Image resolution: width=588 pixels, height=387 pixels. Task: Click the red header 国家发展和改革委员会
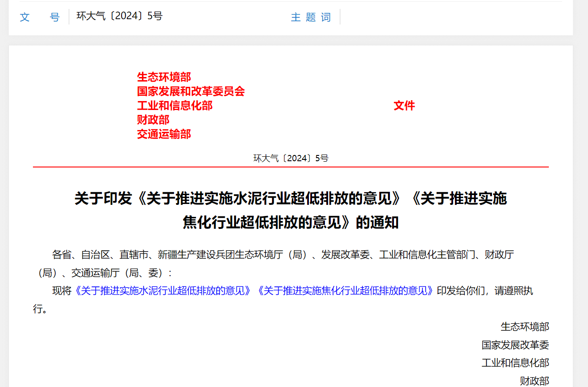pyautogui.click(x=191, y=91)
